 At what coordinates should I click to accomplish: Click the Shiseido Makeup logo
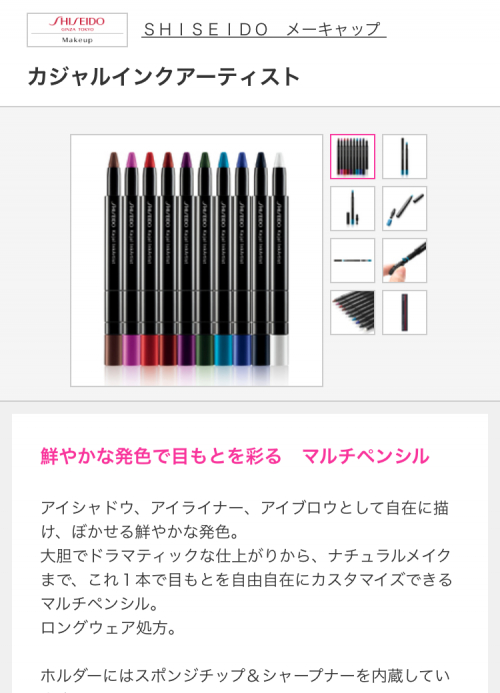tap(77, 30)
